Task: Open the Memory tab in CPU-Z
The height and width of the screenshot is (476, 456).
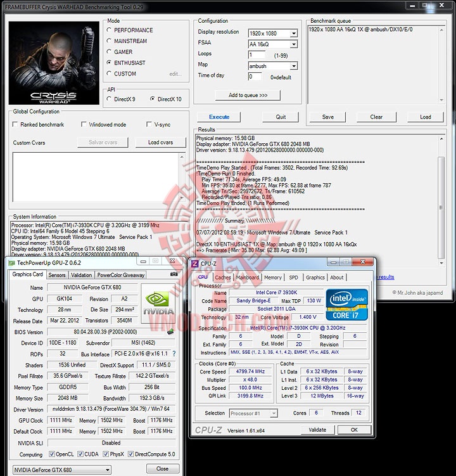Action: click(x=273, y=277)
